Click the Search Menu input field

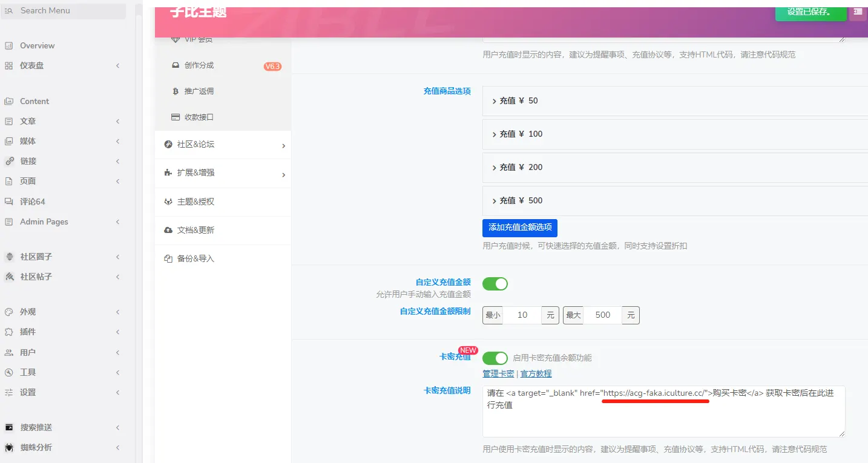click(x=64, y=11)
